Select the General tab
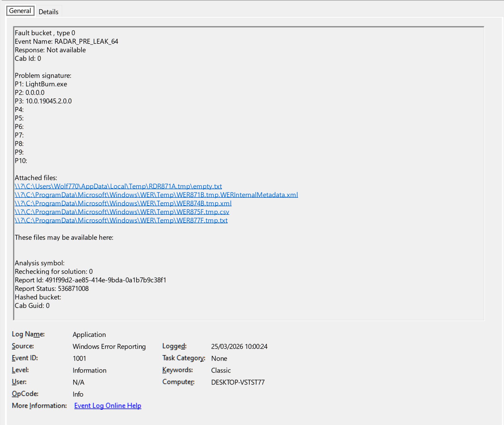Screen dimensions: 504x425 tap(20, 11)
